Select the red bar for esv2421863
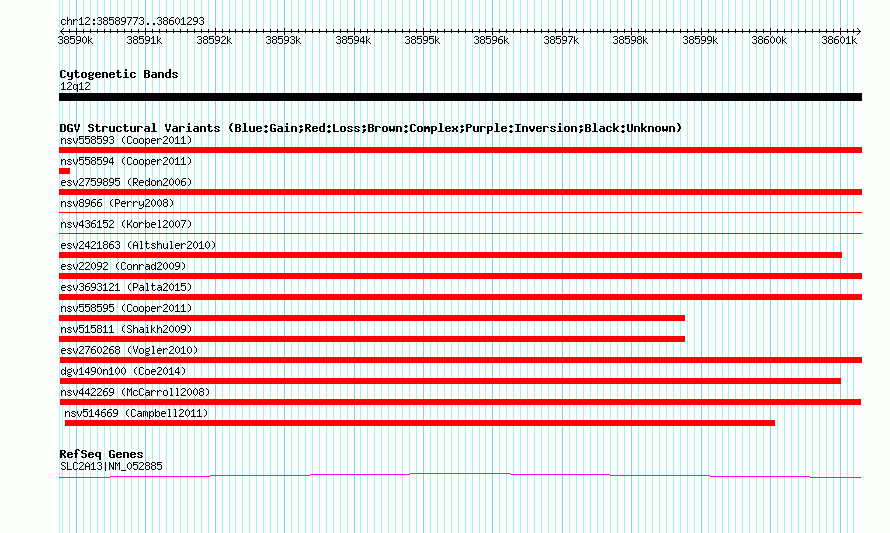Viewport: 890px width, 533px height. pyautogui.click(x=450, y=255)
